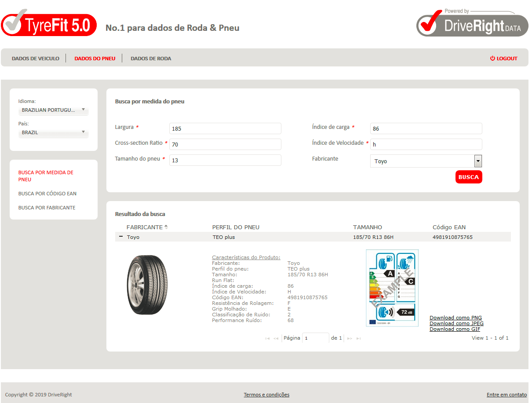Image resolution: width=532 pixels, height=403 pixels.
Task: Select Busca por código EAN
Action: pos(47,194)
